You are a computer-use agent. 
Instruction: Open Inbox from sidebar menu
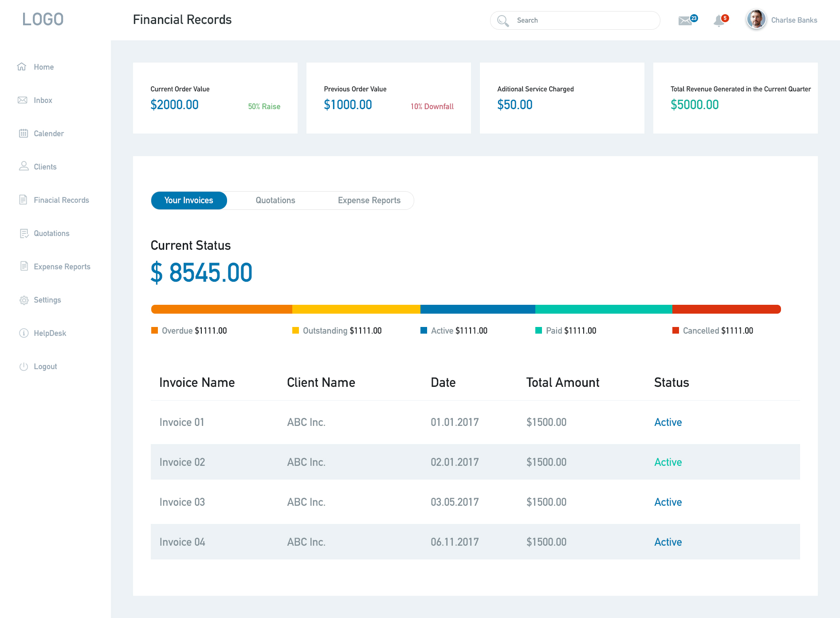click(x=43, y=100)
